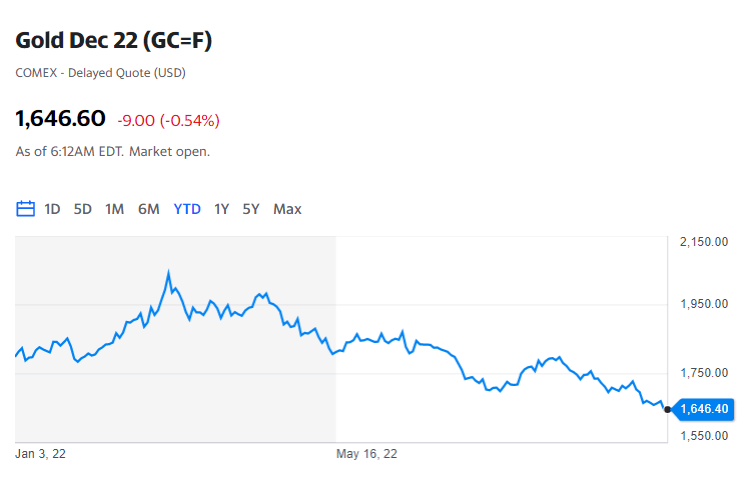The height and width of the screenshot is (487, 754).
Task: Open the calendar date range picker
Action: (x=25, y=209)
